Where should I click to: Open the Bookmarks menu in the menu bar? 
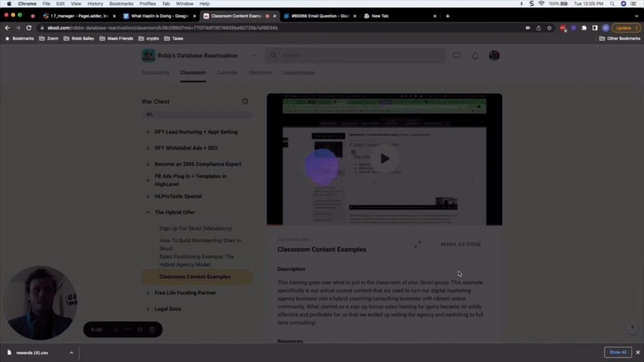(x=120, y=3)
